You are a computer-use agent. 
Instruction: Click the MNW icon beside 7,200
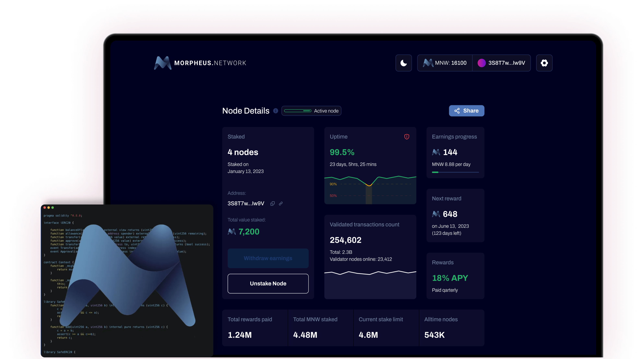click(x=232, y=232)
